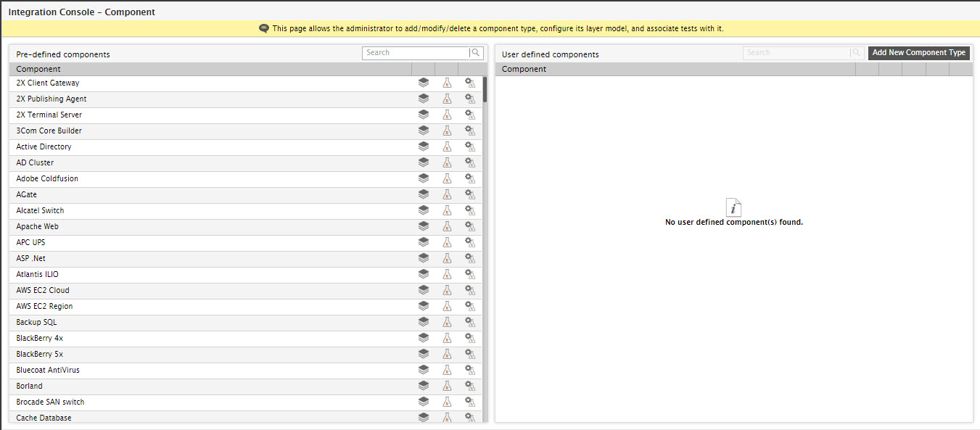Click gears icon in 2X Terminal Server row
This screenshot has height=430, width=980.
[470, 115]
